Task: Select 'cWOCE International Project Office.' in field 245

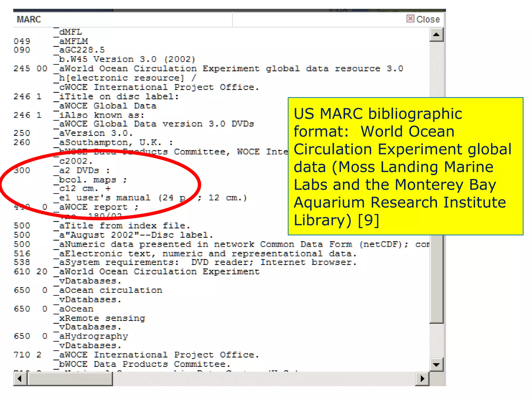Action: 156,87
